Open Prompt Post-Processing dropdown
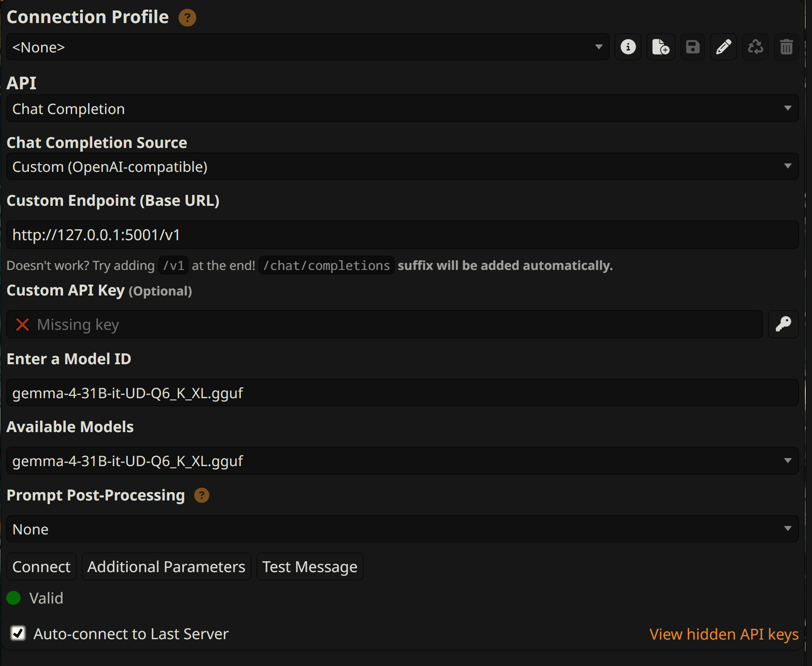This screenshot has width=812, height=666. (x=402, y=529)
